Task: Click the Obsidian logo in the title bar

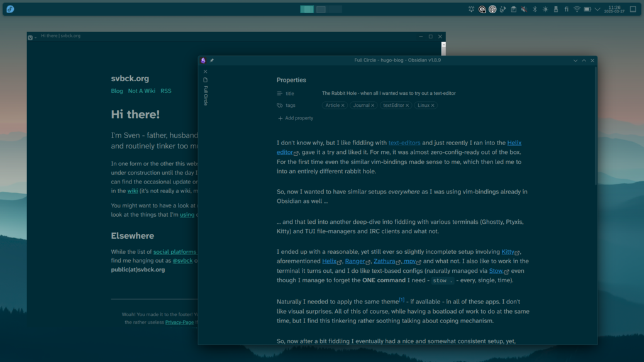Action: pos(203,60)
